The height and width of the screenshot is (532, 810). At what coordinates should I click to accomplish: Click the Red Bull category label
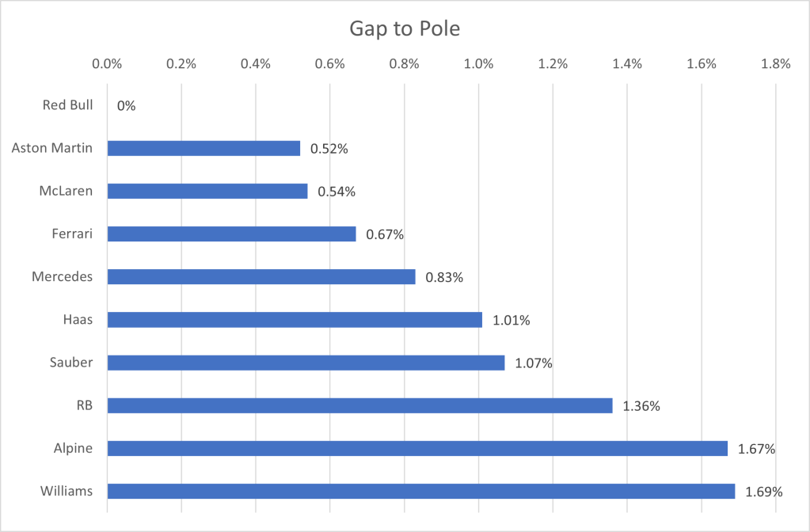[67, 105]
